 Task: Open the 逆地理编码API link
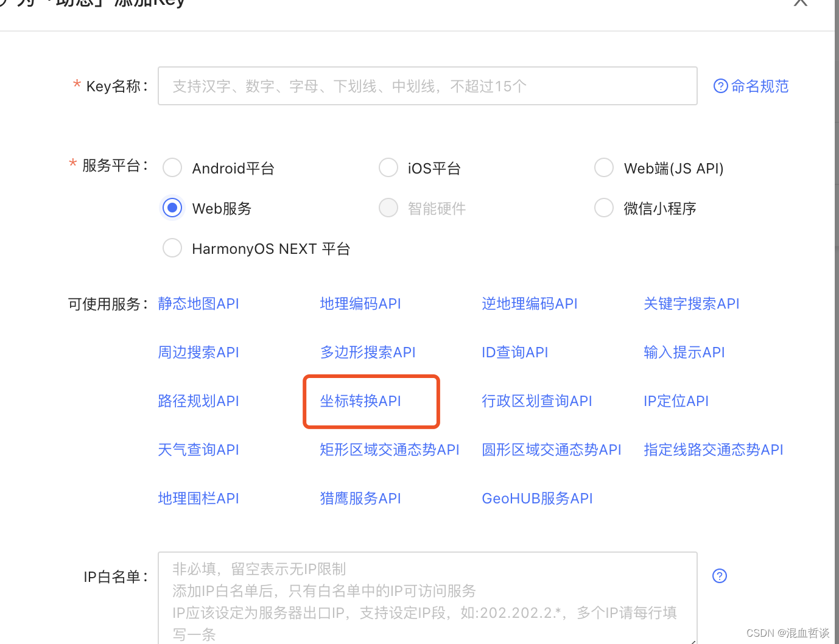[529, 303]
